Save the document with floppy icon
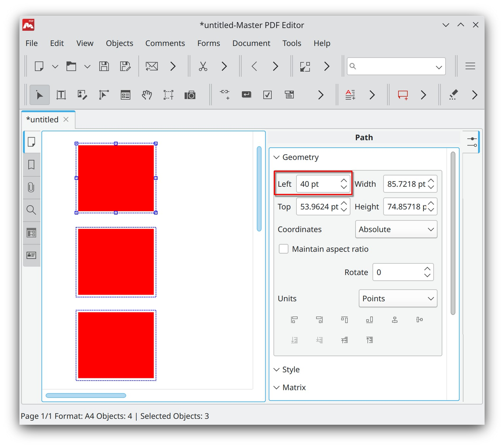 pos(104,66)
